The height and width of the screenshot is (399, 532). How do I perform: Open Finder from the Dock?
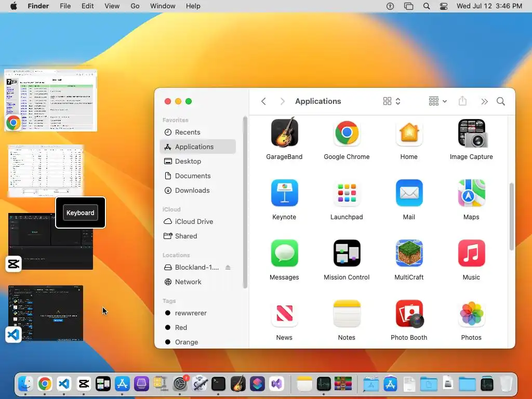point(25,384)
